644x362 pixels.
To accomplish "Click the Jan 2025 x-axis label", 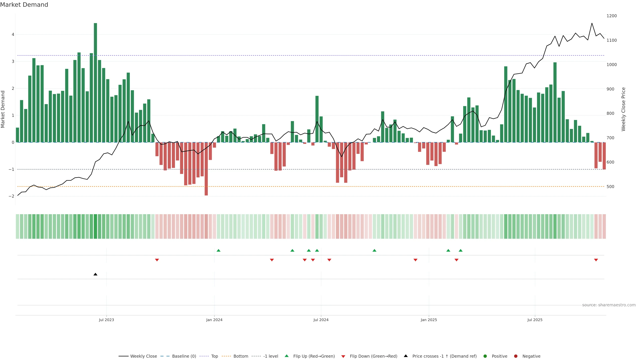I will click(429, 320).
